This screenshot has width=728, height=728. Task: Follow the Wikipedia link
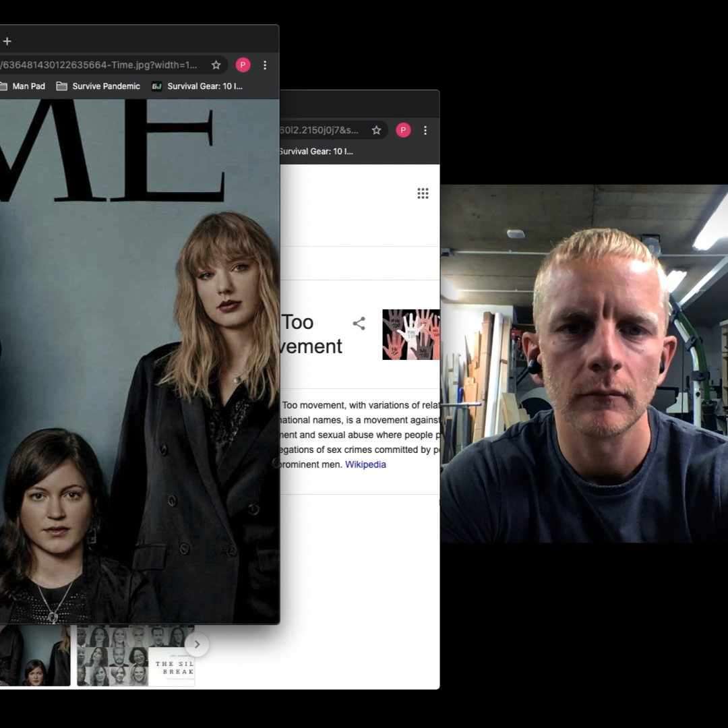(x=365, y=464)
